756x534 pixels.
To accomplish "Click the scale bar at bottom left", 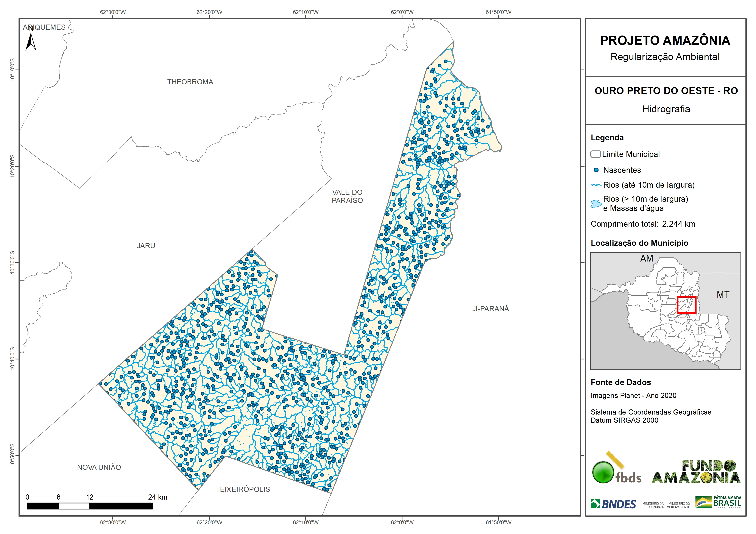I will point(90,506).
